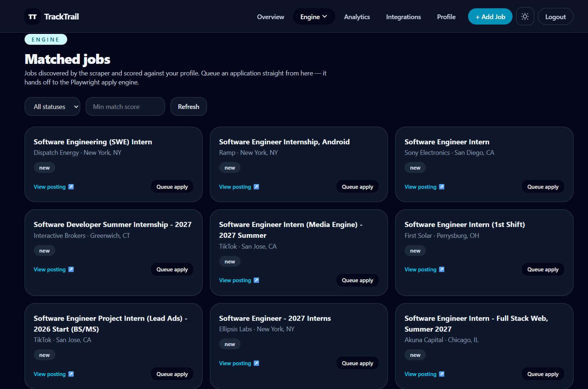Click the TrackTrail TT logo icon
Screen dimensions: 588x389
(33, 17)
